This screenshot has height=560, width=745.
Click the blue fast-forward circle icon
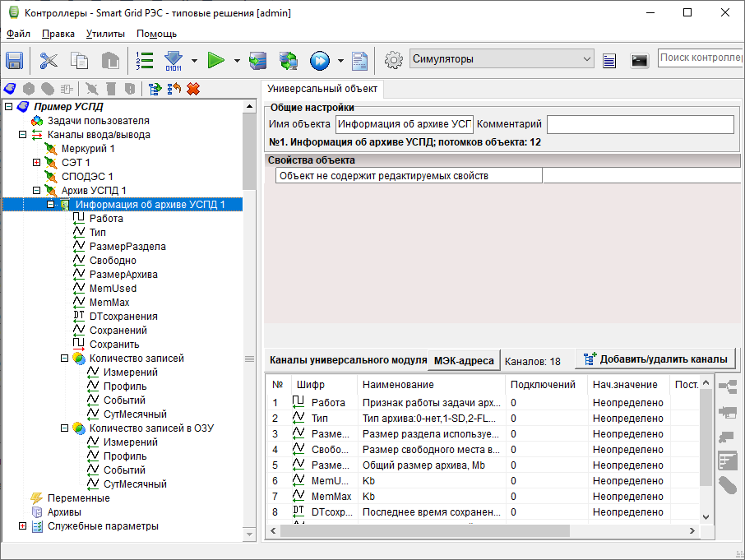click(320, 60)
